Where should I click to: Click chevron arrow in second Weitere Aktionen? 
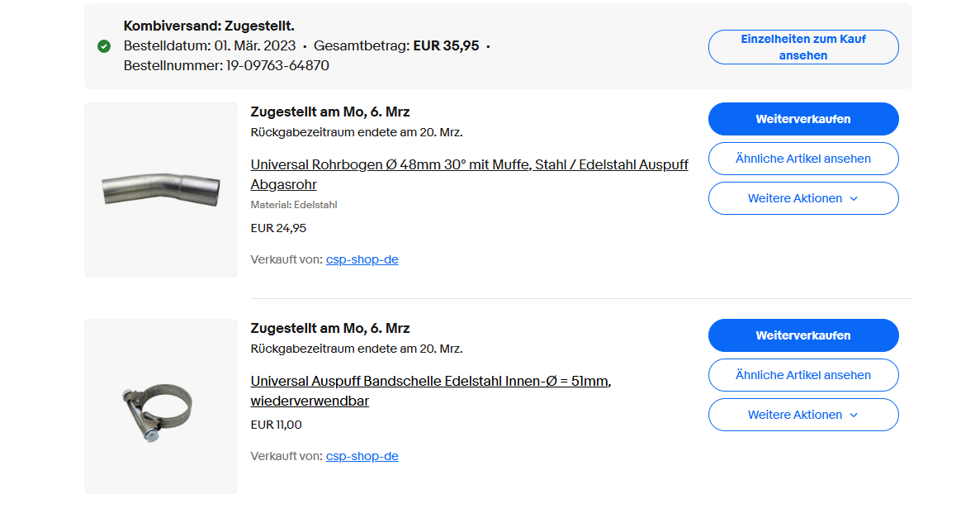(x=854, y=416)
